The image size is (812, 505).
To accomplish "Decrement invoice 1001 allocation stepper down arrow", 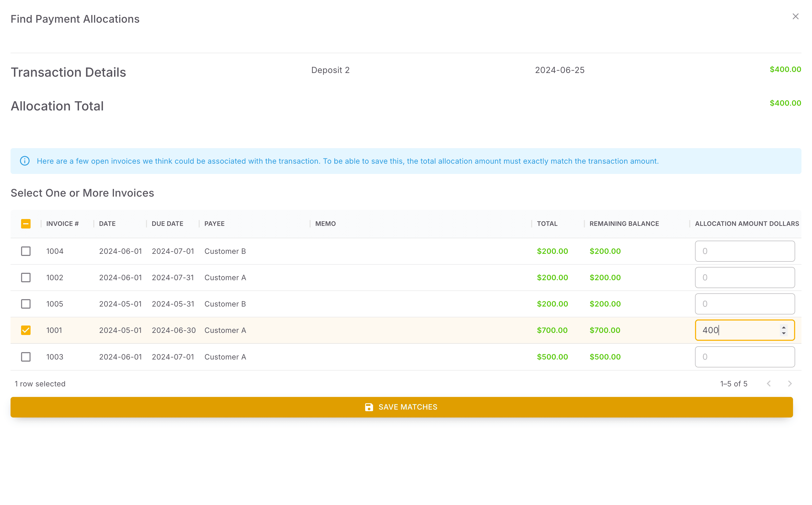I will pyautogui.click(x=784, y=333).
